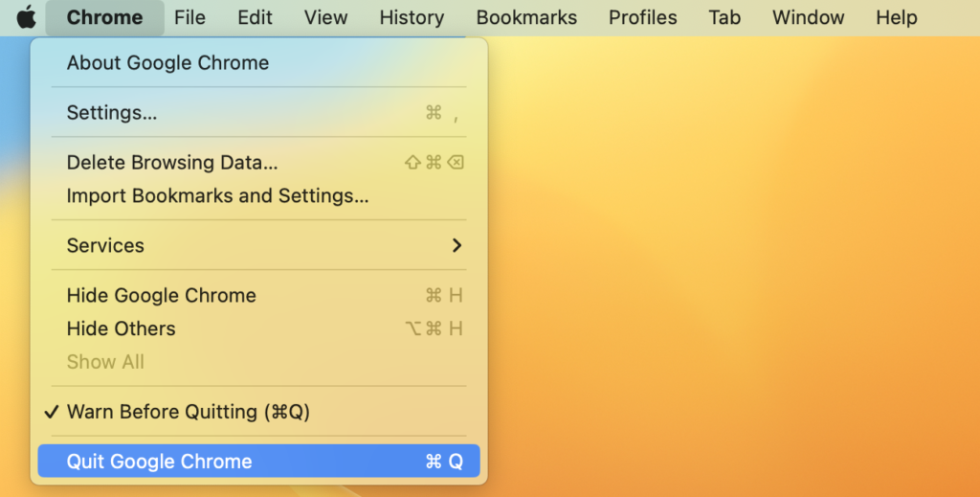Click the Chrome menu bar item
980x497 pixels.
pos(104,17)
